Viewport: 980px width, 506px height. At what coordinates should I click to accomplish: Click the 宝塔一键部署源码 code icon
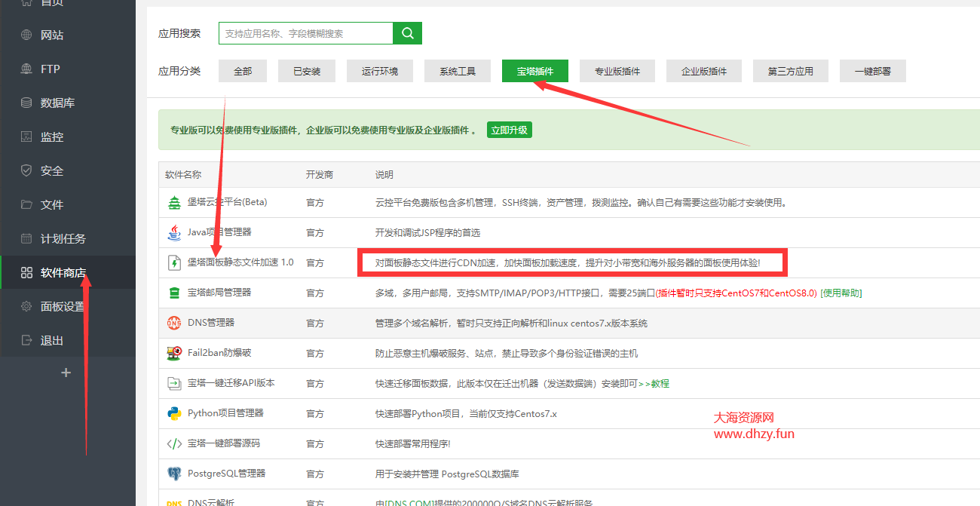(174, 443)
